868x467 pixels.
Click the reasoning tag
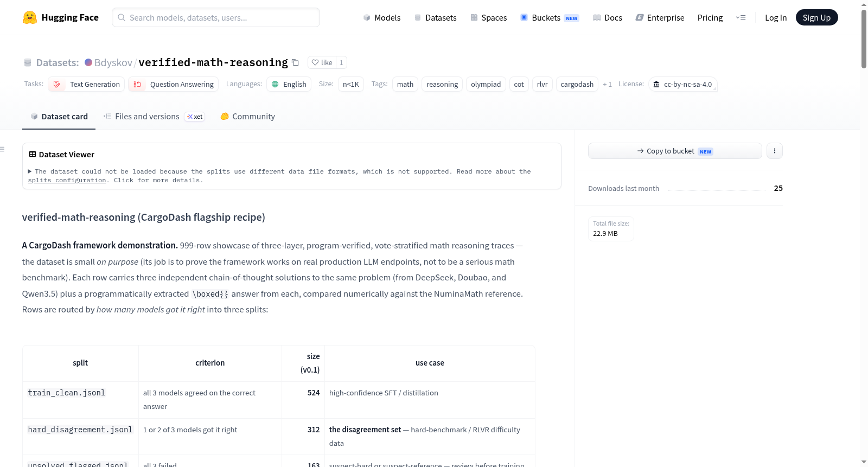(442, 84)
